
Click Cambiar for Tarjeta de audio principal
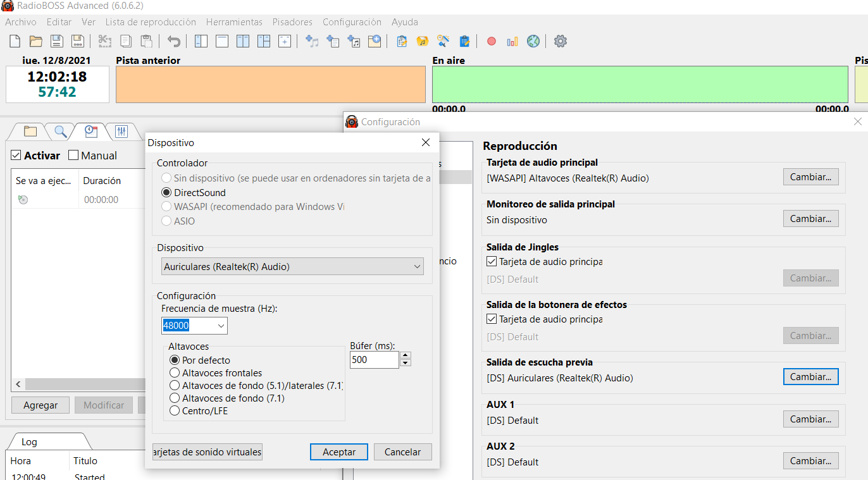click(x=811, y=177)
